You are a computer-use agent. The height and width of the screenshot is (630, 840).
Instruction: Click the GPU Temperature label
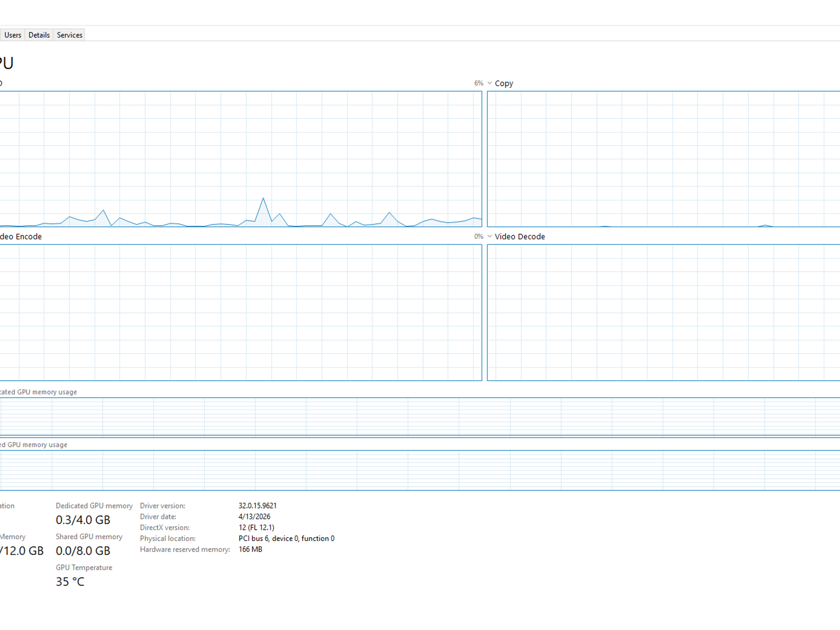click(84, 568)
